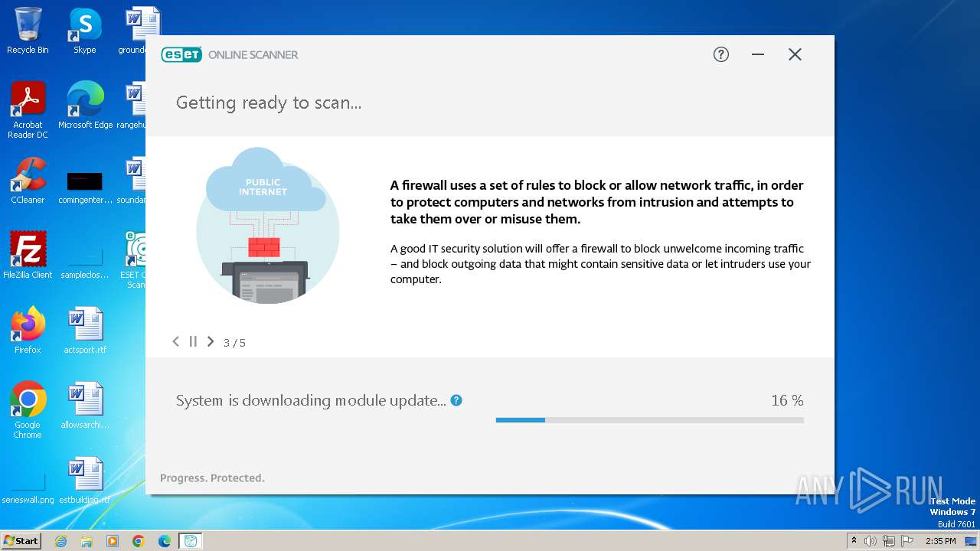This screenshot has width=980, height=551.
Task: Show hidden system tray icons
Action: coord(854,540)
